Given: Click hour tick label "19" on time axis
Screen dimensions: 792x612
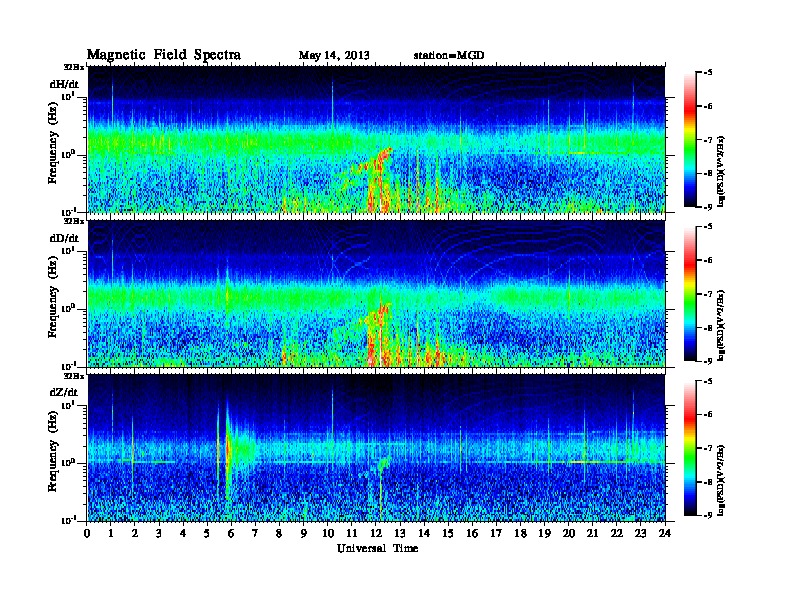Looking at the screenshot, I should tap(544, 534).
